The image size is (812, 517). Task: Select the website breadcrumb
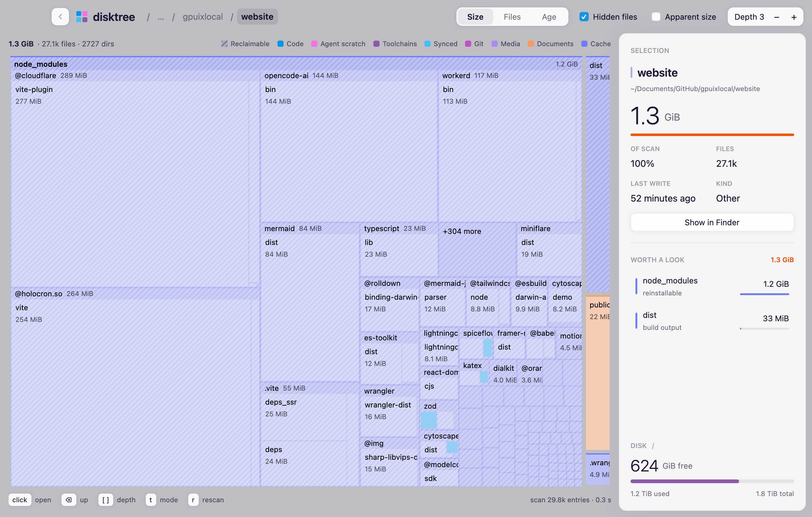[x=257, y=17]
